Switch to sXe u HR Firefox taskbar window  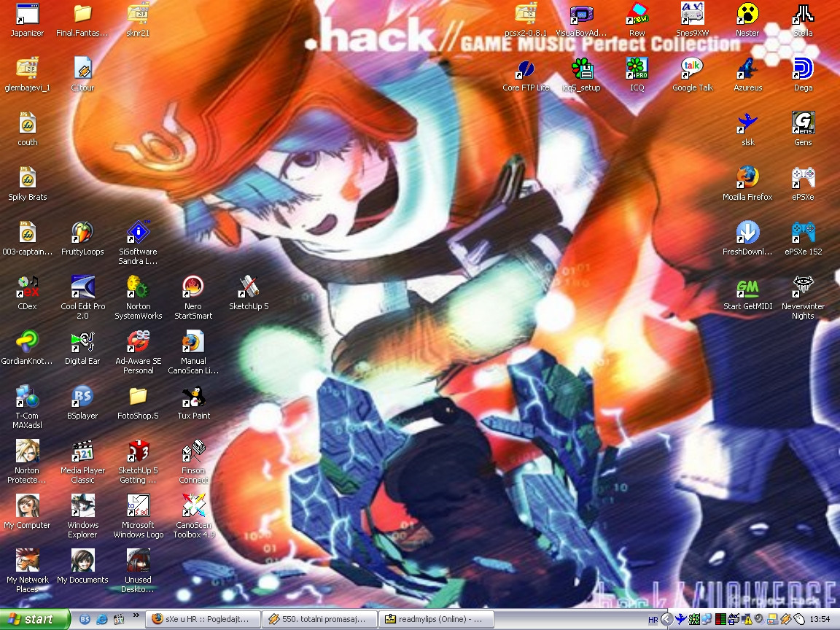(203, 619)
